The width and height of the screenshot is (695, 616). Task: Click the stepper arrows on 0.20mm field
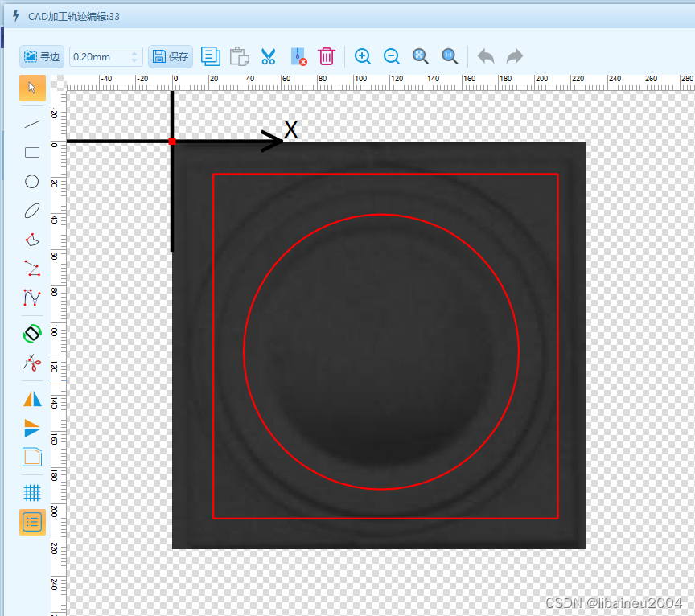134,56
